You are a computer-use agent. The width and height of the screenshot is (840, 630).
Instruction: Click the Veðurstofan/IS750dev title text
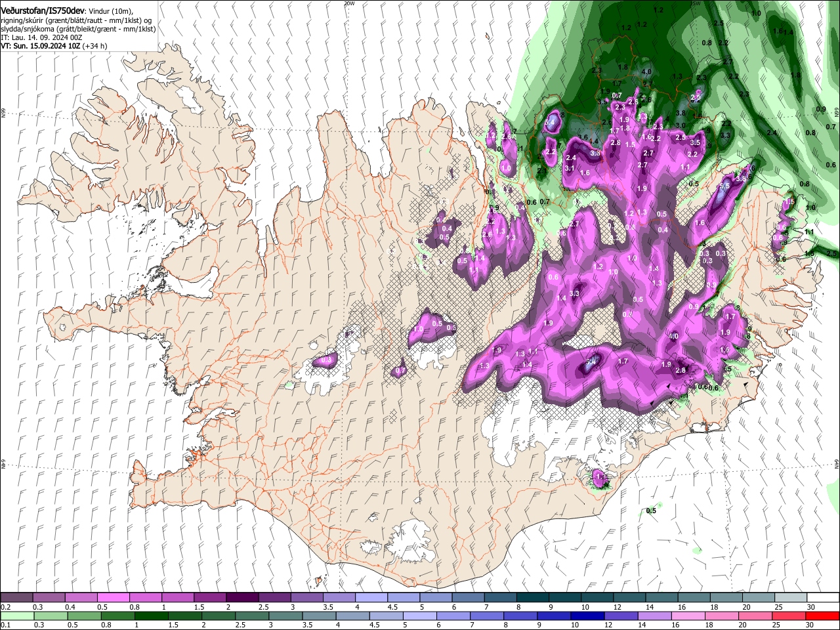(43, 10)
